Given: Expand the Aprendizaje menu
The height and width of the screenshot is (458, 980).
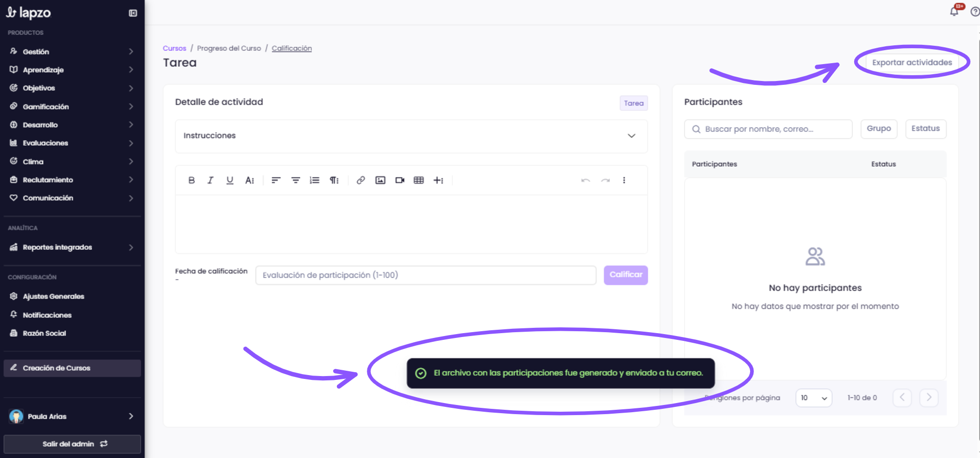Looking at the screenshot, I should click(72, 70).
